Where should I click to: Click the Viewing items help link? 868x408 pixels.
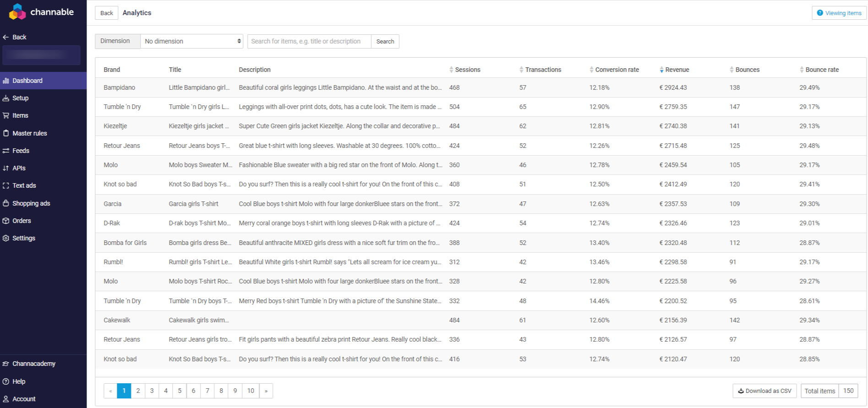coord(839,13)
